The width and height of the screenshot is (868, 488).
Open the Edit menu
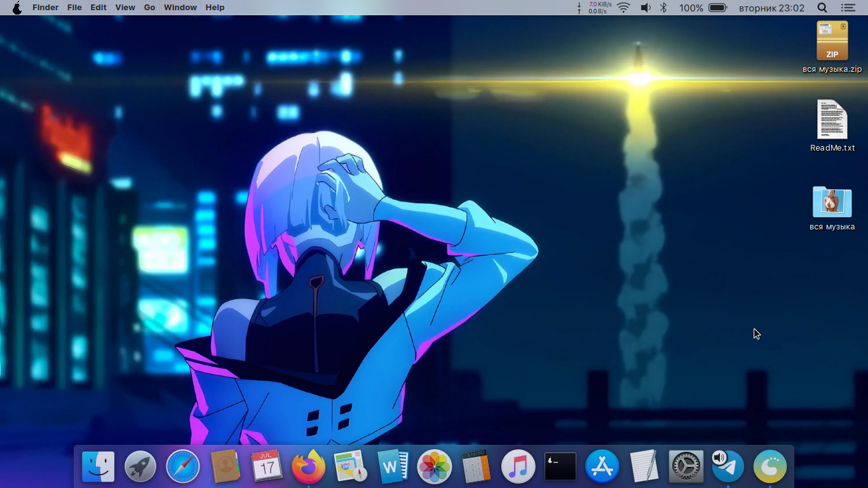click(x=98, y=8)
